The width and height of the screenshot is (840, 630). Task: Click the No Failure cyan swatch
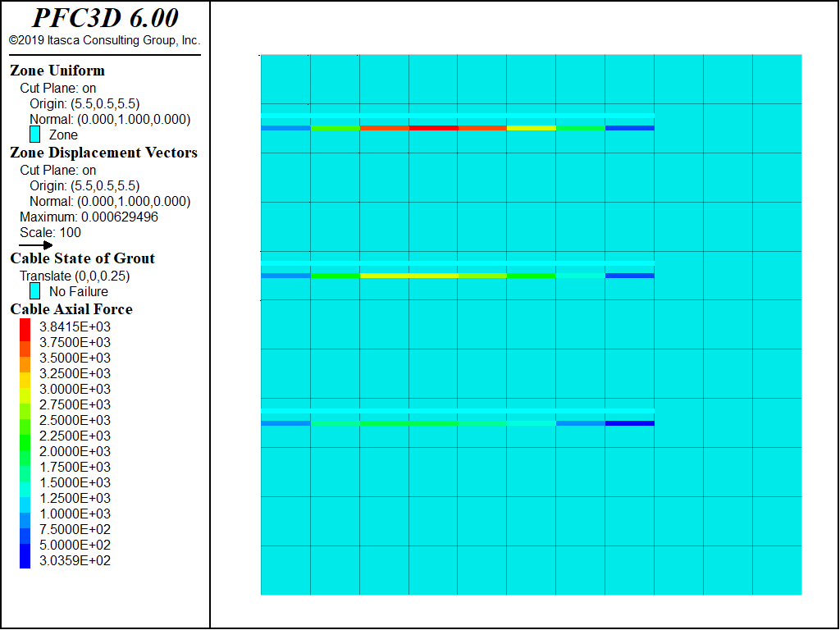[x=34, y=291]
